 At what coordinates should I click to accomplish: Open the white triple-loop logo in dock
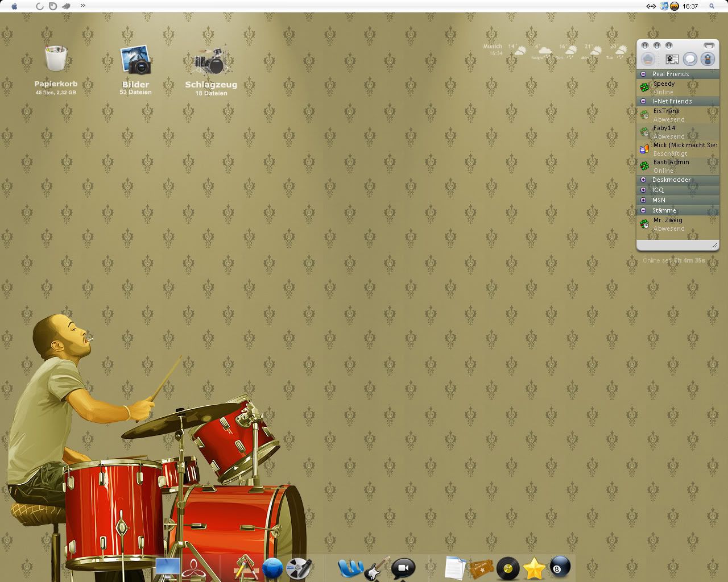[x=195, y=569]
